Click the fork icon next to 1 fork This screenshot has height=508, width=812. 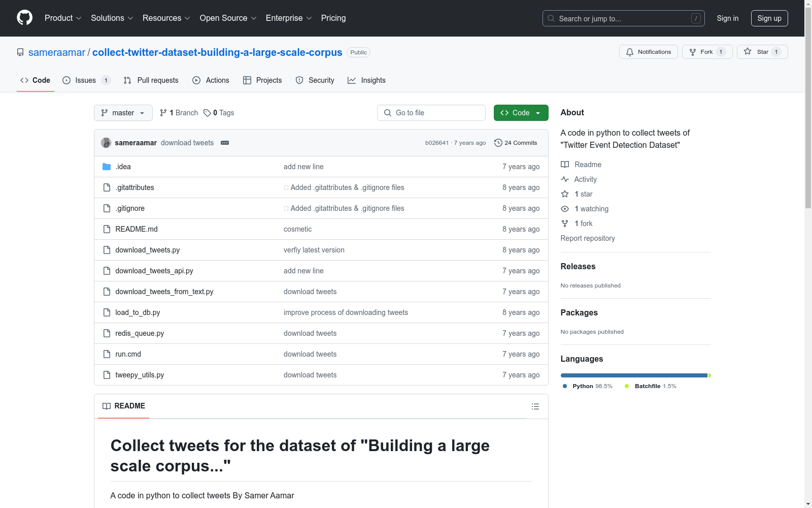pyautogui.click(x=565, y=224)
